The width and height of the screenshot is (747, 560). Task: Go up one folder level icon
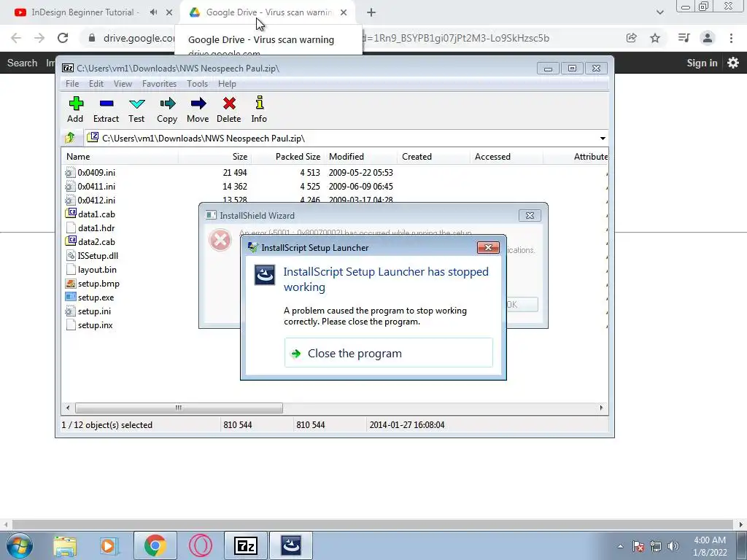pos(69,138)
